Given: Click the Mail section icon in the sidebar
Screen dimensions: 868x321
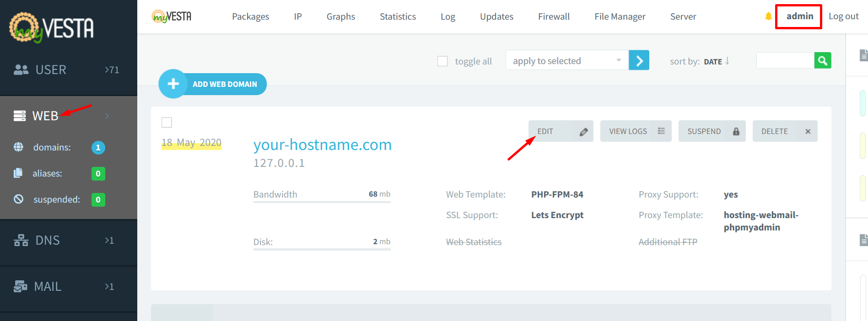Looking at the screenshot, I should (x=20, y=286).
